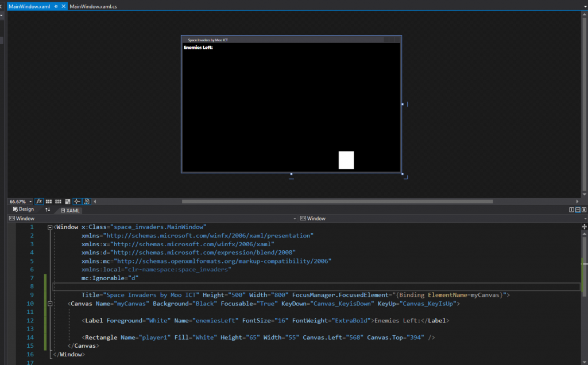Enable horizontal split view layout
588x365 pixels.
[578, 209]
